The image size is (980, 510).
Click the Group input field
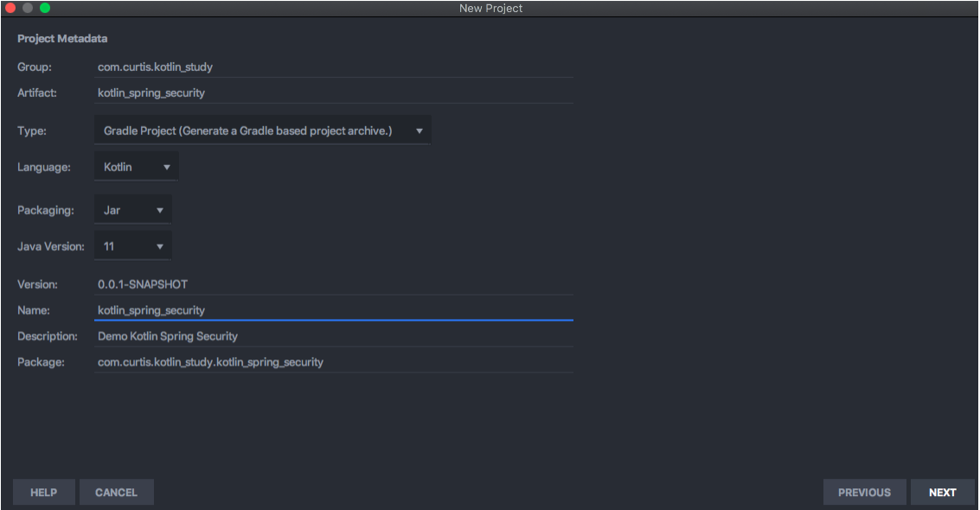pos(333,67)
